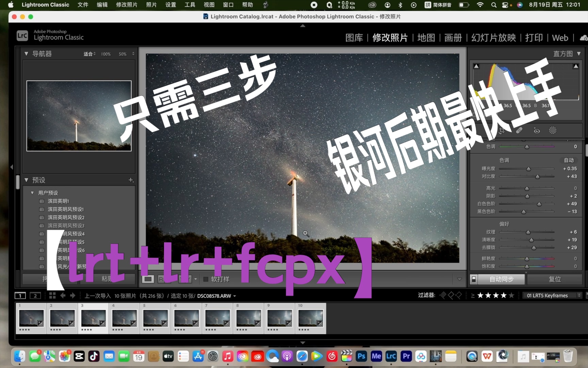Image resolution: width=588 pixels, height=368 pixels.
Task: Open Final Cut Pro from the Dock
Action: click(x=346, y=357)
